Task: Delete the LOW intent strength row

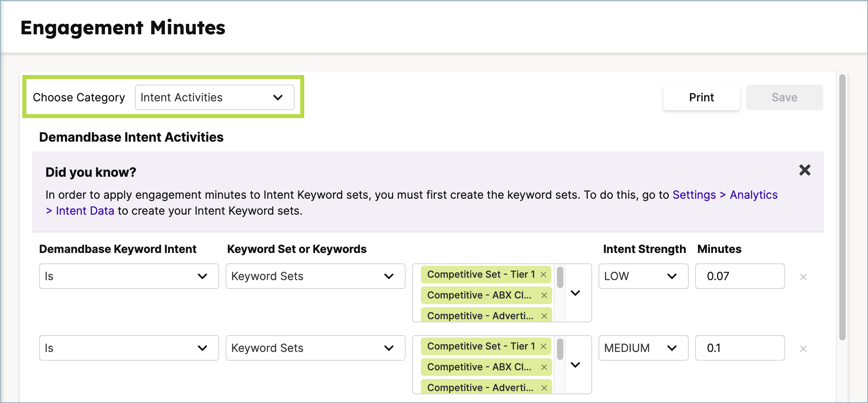Action: click(803, 277)
